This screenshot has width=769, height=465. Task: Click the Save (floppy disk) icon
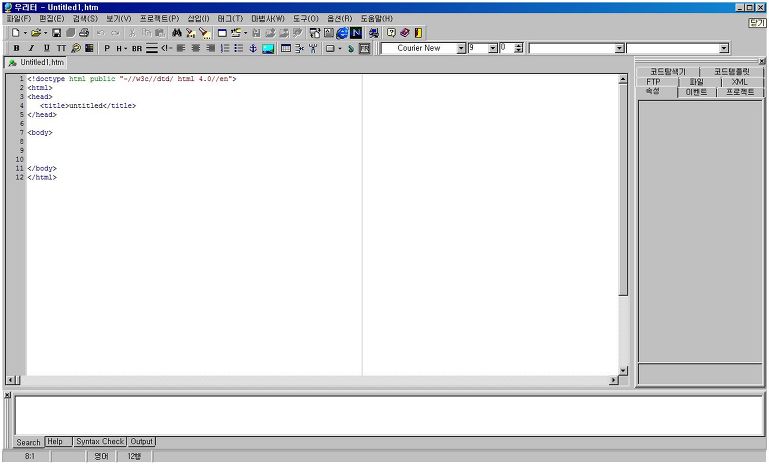[57, 33]
